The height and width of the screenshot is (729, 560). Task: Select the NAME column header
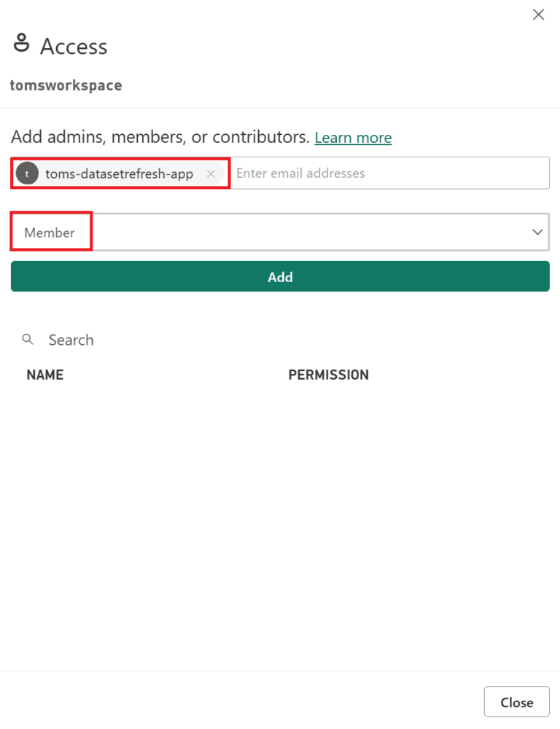tap(44, 374)
